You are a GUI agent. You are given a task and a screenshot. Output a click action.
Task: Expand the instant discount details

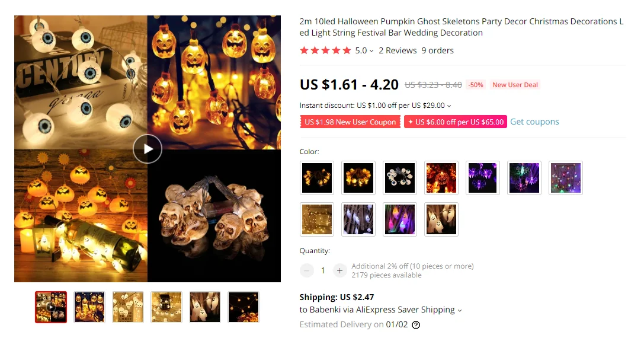click(x=449, y=106)
